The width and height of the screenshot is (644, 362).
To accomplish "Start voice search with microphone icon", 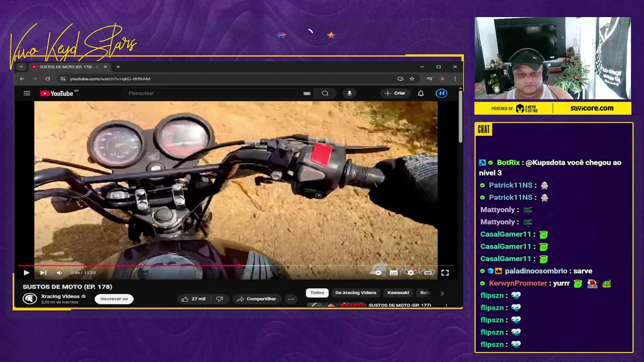I will pyautogui.click(x=349, y=93).
